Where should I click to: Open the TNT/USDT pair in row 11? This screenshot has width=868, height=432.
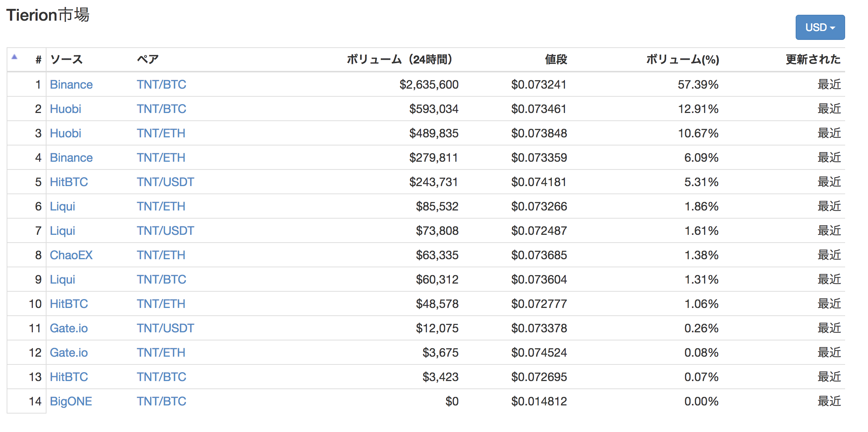(165, 328)
